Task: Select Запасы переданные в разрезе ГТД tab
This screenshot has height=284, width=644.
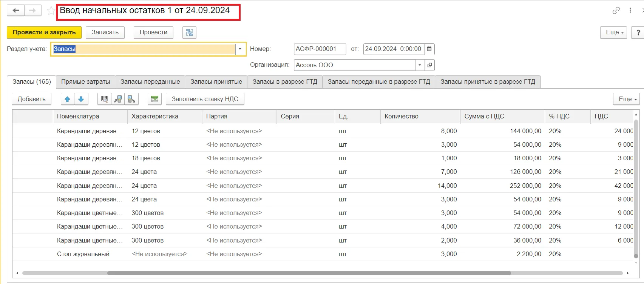Action: [x=379, y=82]
